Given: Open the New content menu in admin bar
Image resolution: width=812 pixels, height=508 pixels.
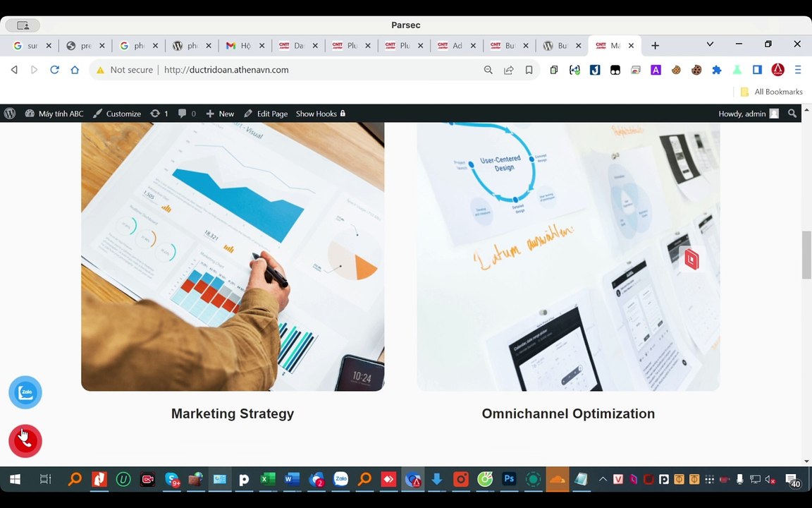Looking at the screenshot, I should point(220,114).
